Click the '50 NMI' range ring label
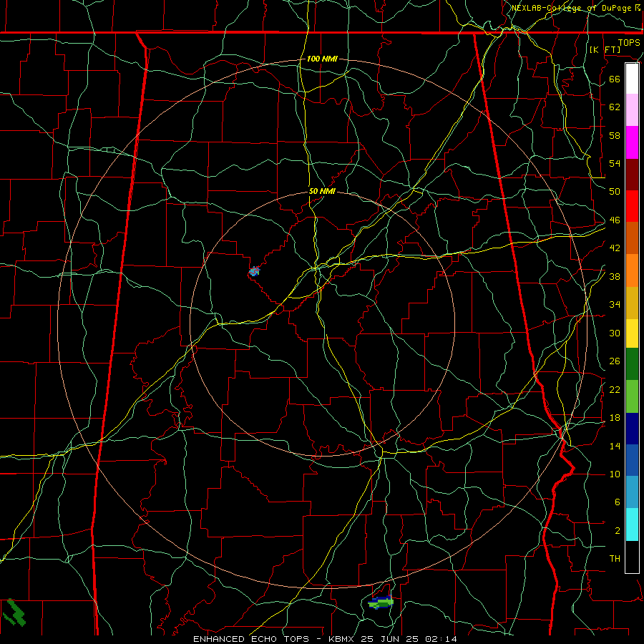This screenshot has height=644, width=644. (322, 191)
